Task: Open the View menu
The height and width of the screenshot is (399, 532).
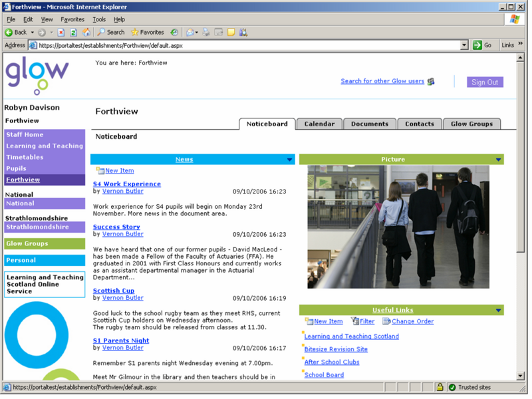Action: [x=47, y=20]
